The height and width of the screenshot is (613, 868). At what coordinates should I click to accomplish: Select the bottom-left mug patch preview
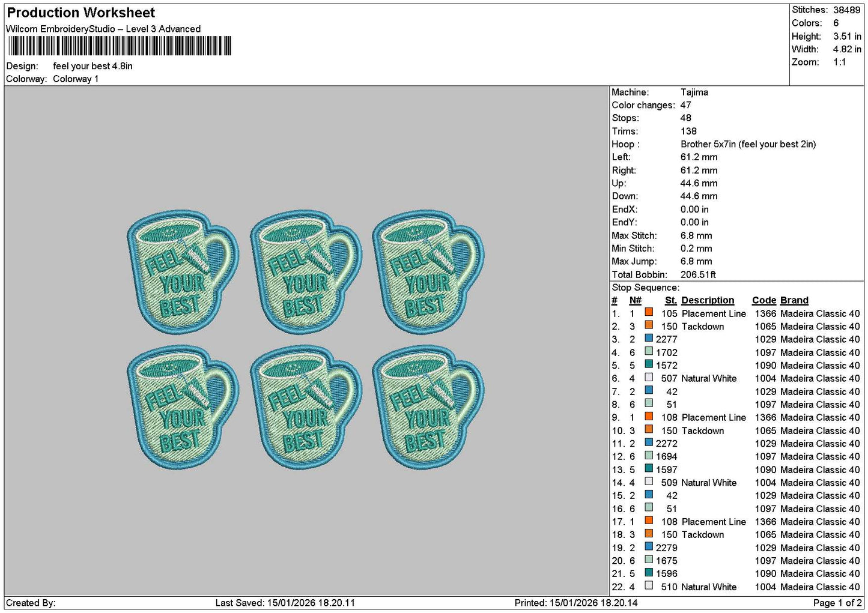[x=183, y=406]
